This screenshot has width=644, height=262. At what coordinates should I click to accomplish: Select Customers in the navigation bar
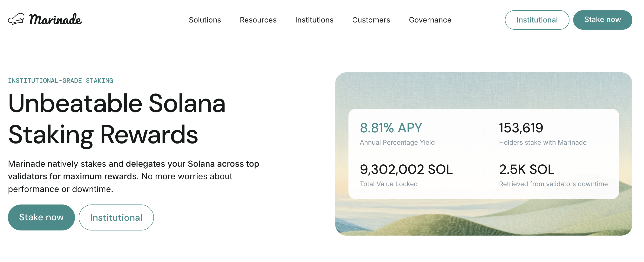click(x=371, y=20)
